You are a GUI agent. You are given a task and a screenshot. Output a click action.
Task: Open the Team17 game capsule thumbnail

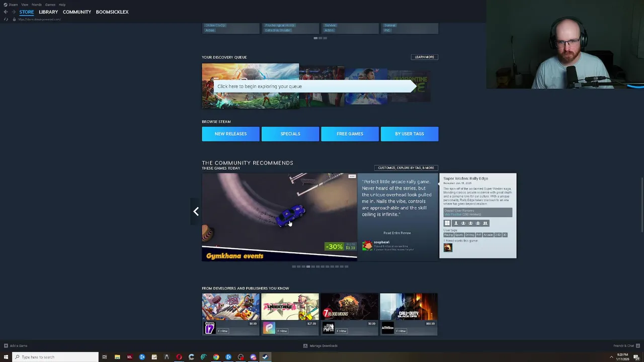click(x=230, y=307)
